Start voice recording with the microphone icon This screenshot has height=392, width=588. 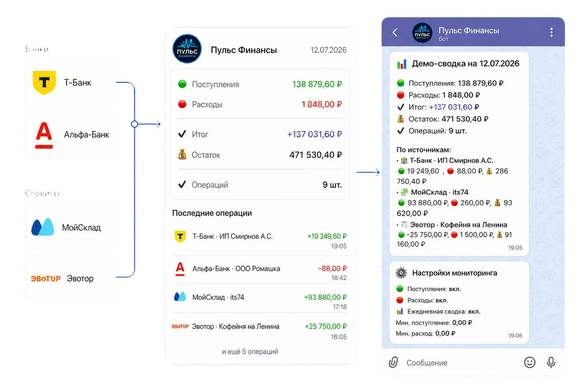pyautogui.click(x=551, y=362)
